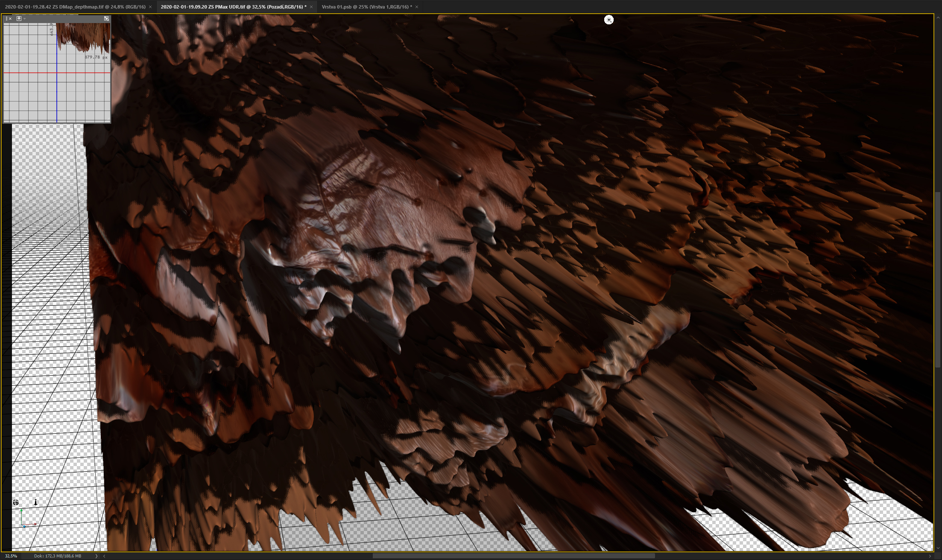Click the horizontal scrollbar left arrow
The image size is (942, 560).
tap(104, 556)
